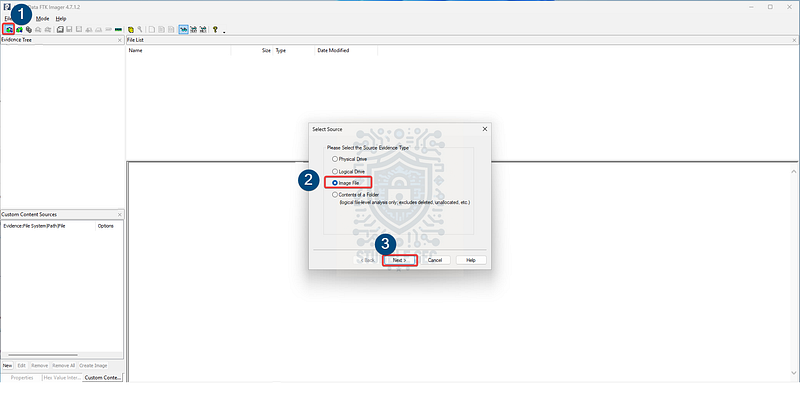
Task: Click the Create Image button
Action: [93, 365]
